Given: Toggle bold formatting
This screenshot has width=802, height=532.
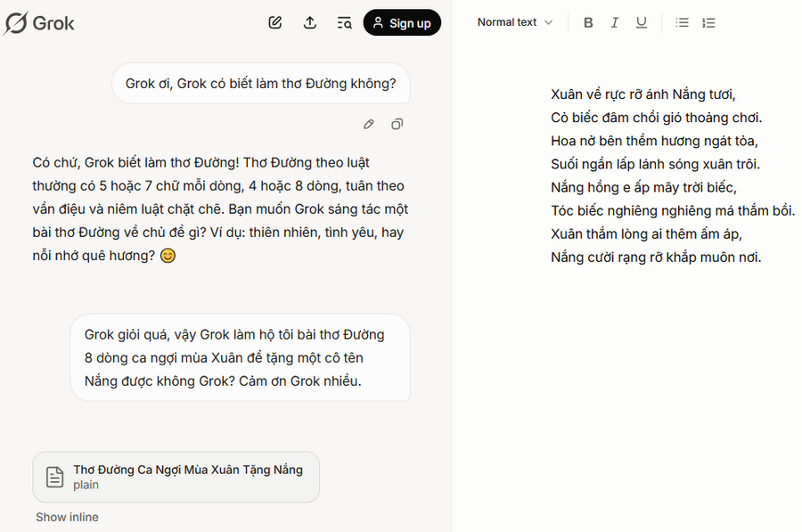Looking at the screenshot, I should click(588, 22).
